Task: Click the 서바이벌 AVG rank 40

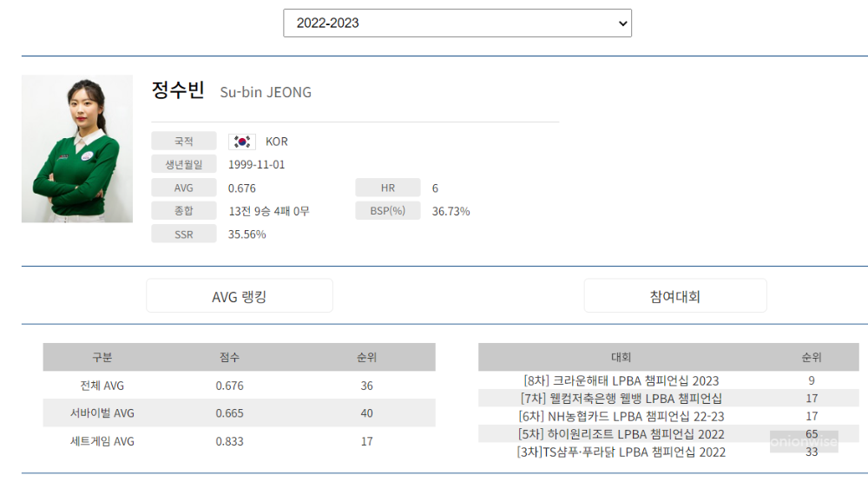Action: pos(366,413)
